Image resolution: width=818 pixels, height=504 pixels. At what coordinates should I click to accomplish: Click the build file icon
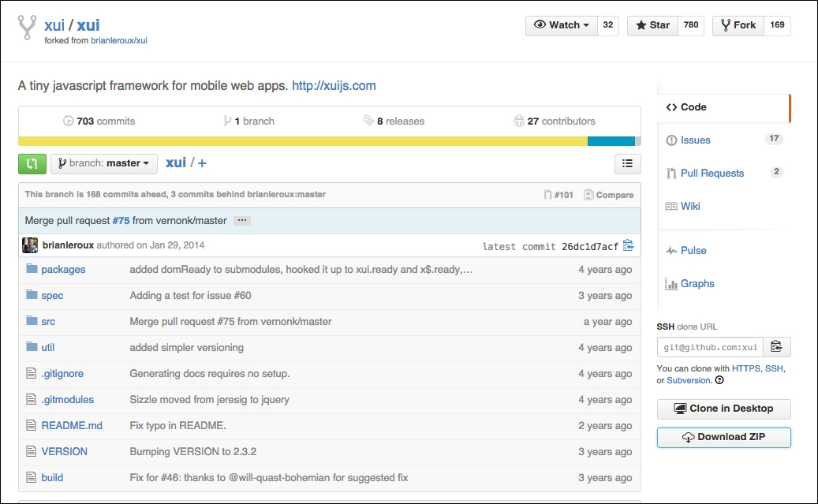click(32, 477)
